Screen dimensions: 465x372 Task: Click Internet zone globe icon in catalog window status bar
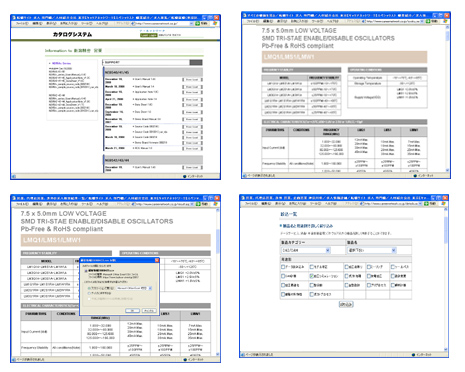(185, 176)
